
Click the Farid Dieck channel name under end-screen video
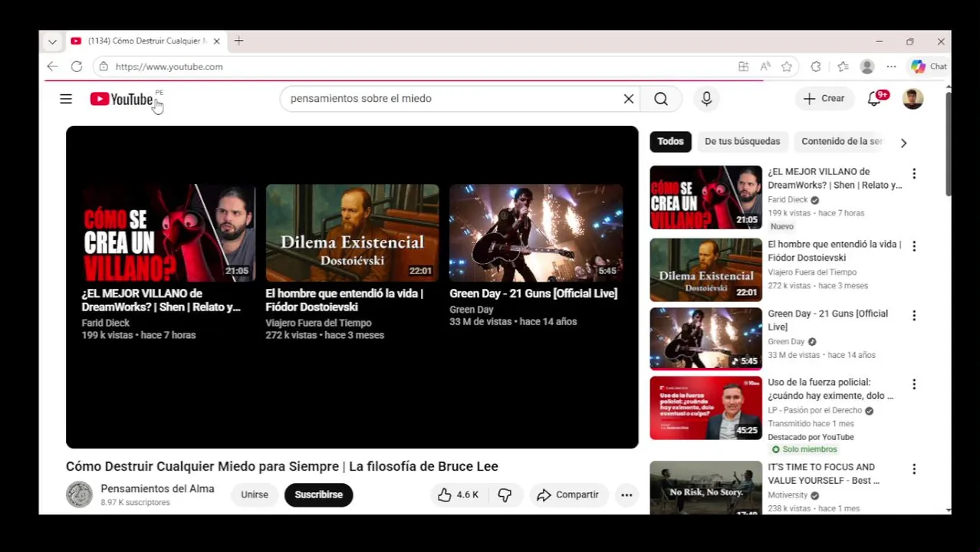tap(105, 323)
